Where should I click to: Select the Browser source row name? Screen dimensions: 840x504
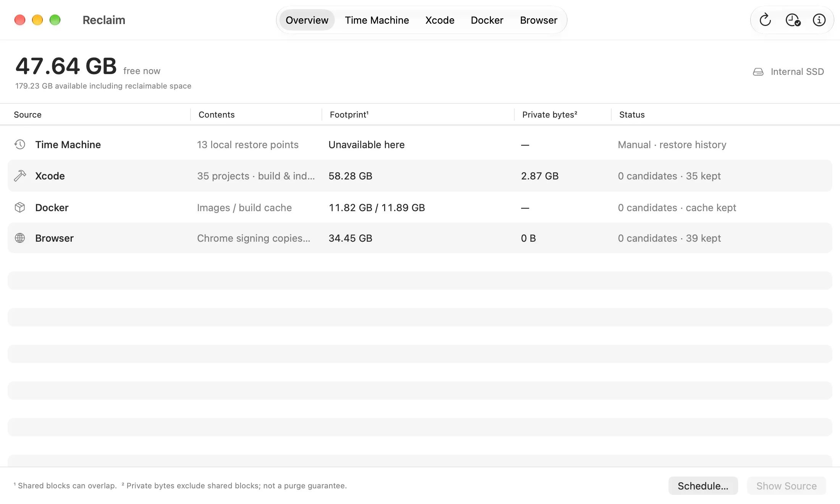tap(54, 238)
